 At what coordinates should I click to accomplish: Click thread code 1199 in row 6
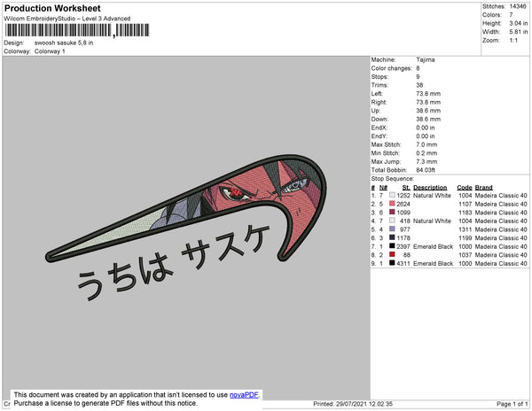click(465, 238)
